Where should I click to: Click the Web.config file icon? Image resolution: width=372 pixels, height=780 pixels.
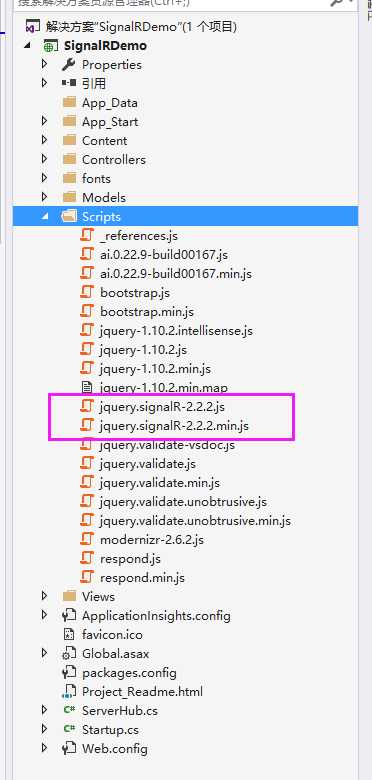click(x=69, y=748)
